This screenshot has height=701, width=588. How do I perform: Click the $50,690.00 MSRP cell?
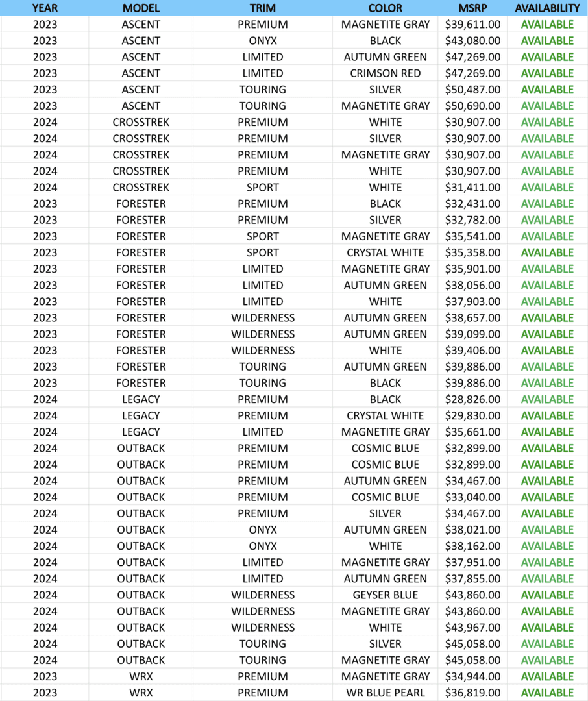472,106
